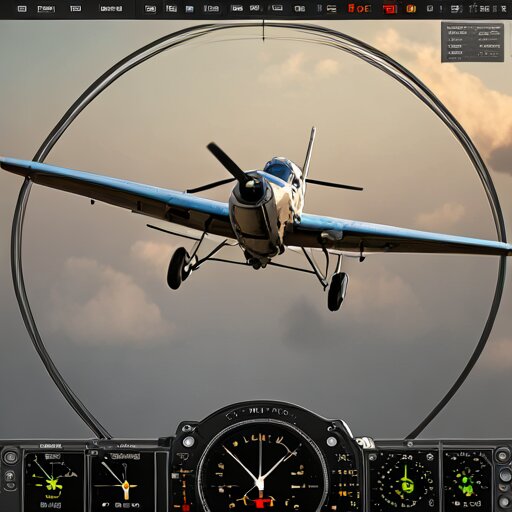Select the far-right display with green blob symbol
Screen dimensions: 512x512
click(x=467, y=481)
